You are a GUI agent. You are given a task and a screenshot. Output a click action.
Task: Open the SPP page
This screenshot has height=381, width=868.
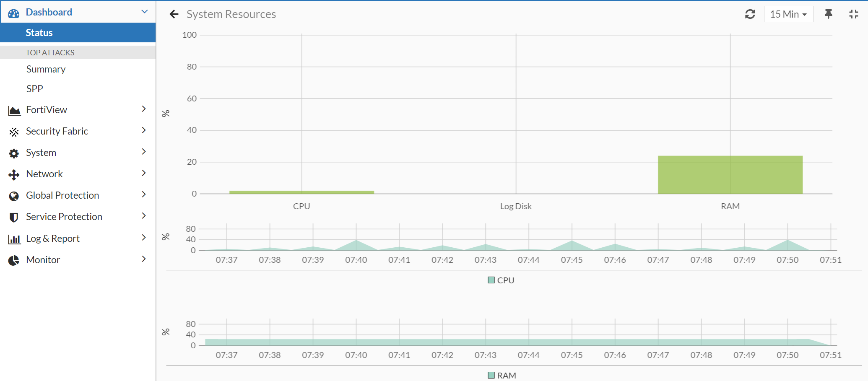pyautogui.click(x=35, y=89)
